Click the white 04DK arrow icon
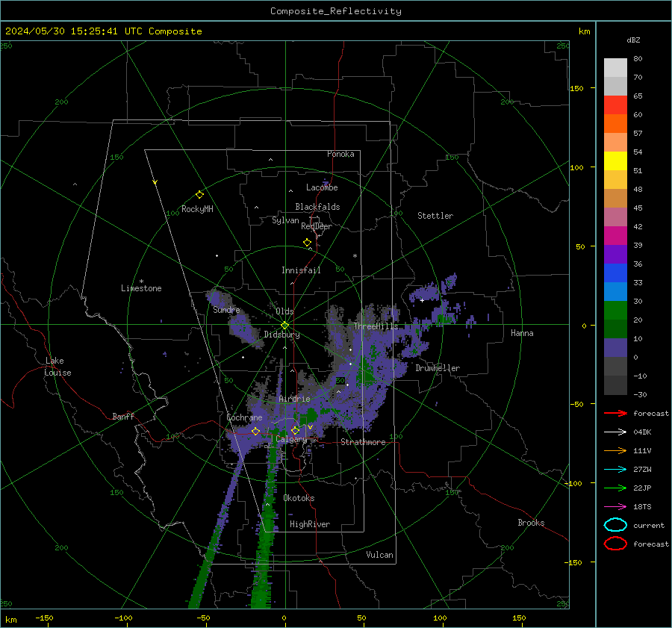 coord(615,432)
